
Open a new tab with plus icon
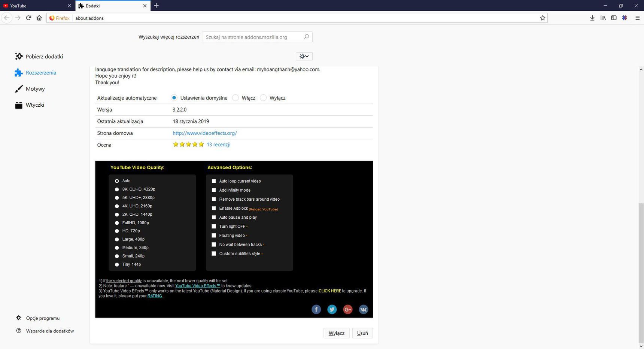[157, 6]
